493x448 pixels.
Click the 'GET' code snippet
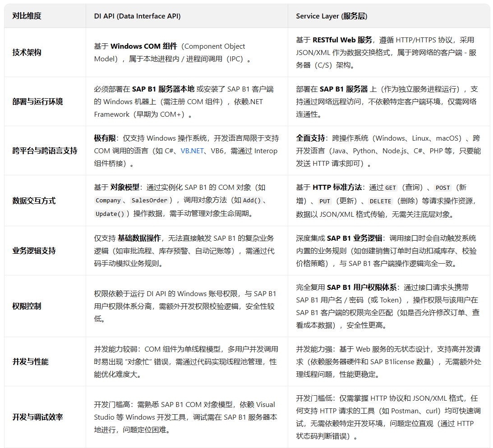(391, 188)
